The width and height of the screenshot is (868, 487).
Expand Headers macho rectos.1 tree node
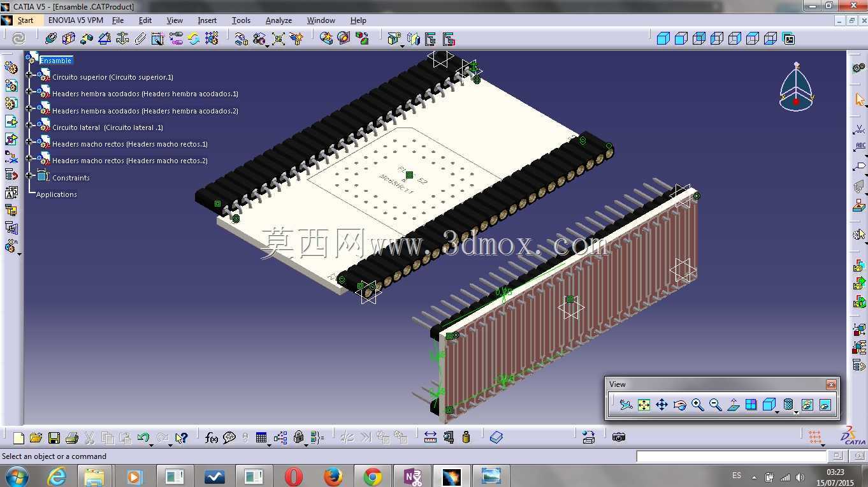pyautogui.click(x=29, y=142)
